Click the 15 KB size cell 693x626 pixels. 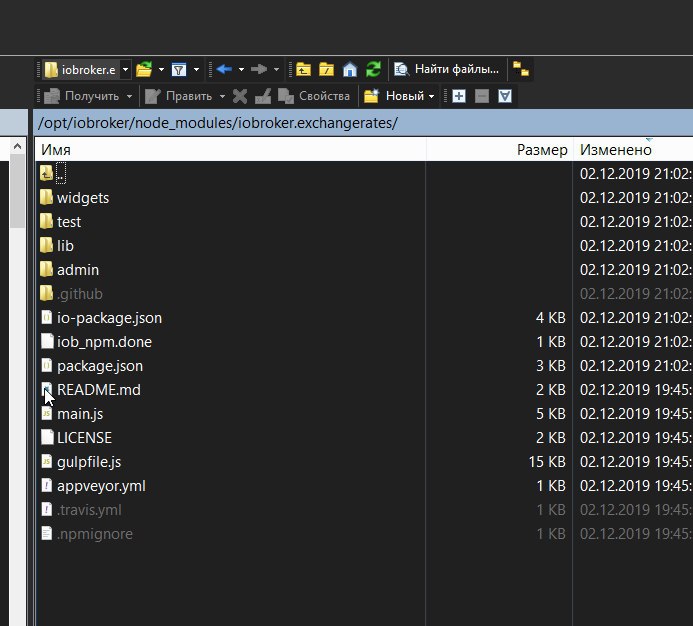point(547,462)
